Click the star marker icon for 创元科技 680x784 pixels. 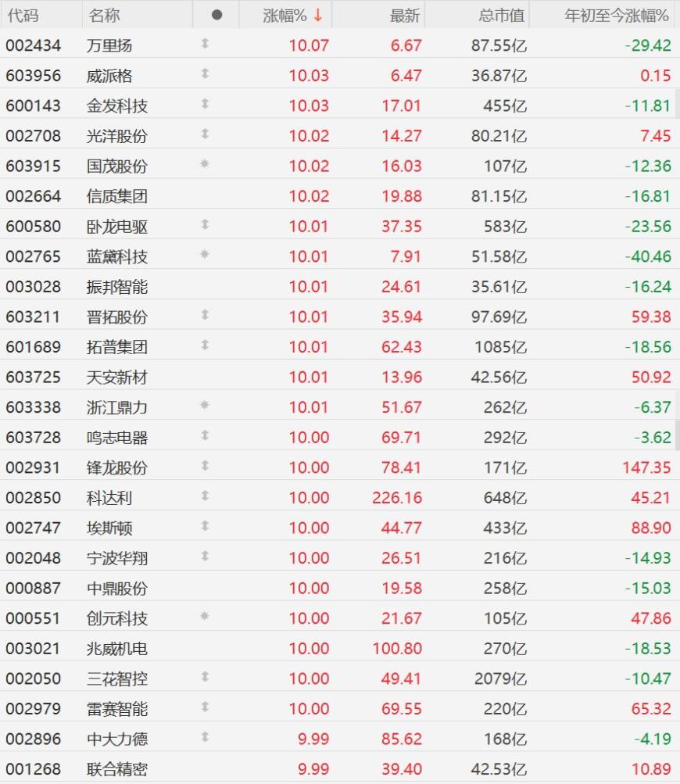pyautogui.click(x=205, y=616)
